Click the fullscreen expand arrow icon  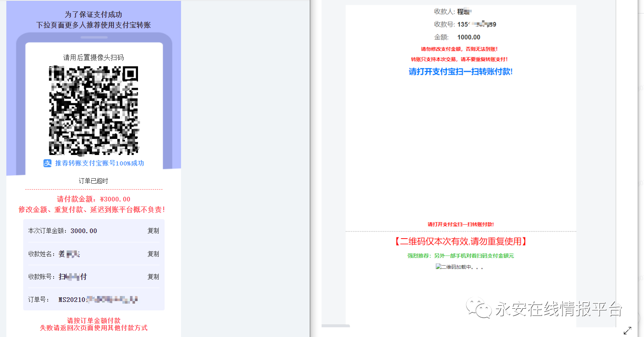(628, 330)
